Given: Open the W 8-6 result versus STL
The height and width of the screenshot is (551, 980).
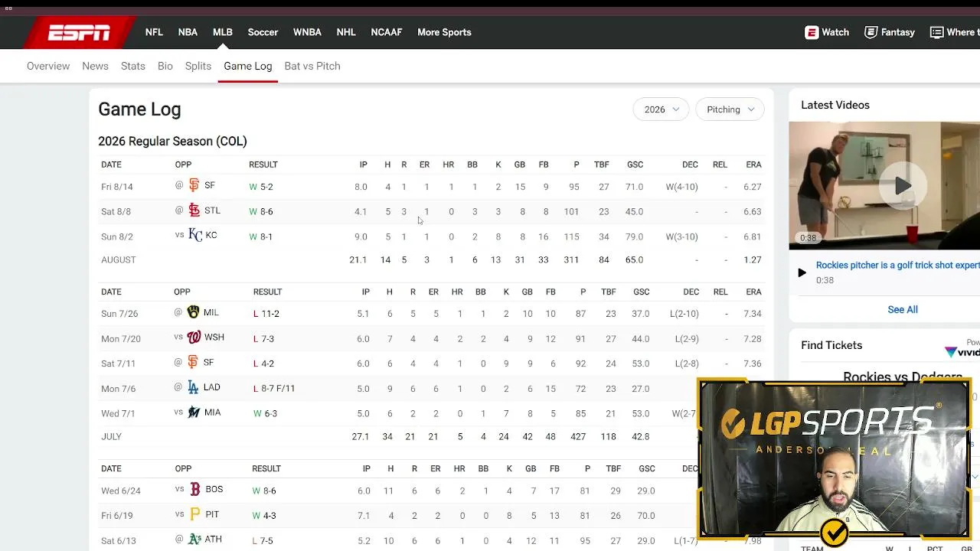Looking at the screenshot, I should click(x=261, y=211).
